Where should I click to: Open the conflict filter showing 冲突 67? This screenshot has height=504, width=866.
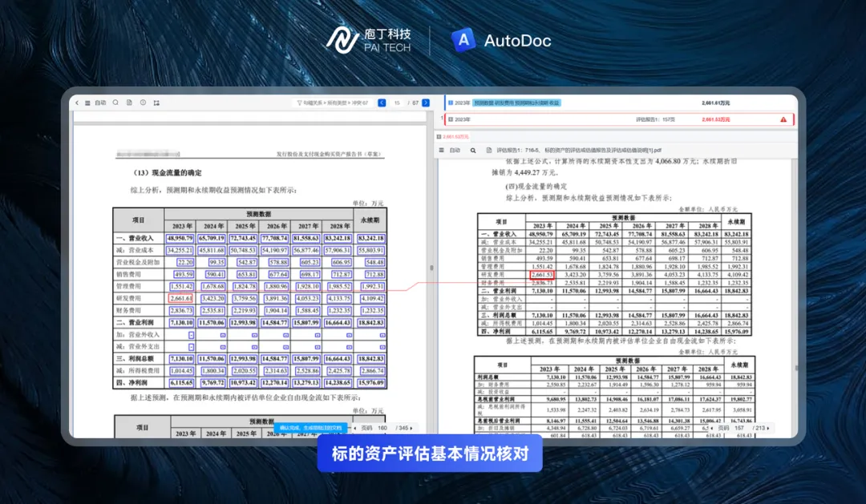[x=333, y=103]
